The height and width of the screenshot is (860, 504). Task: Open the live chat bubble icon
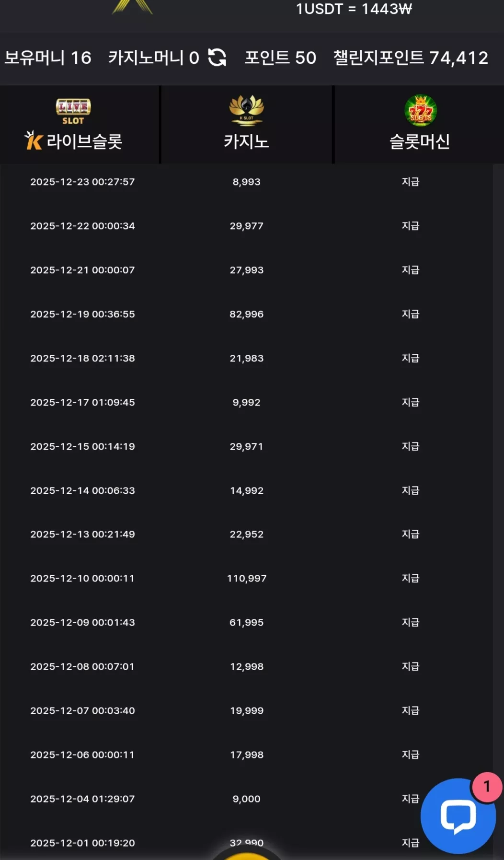(458, 816)
